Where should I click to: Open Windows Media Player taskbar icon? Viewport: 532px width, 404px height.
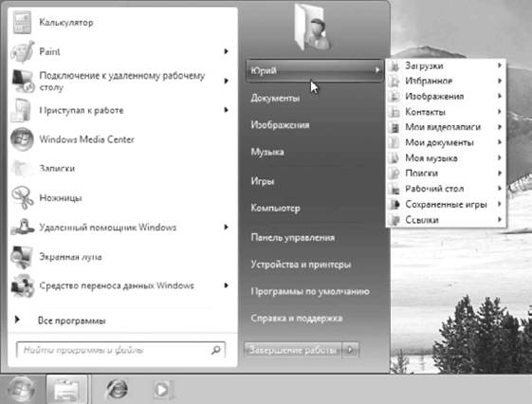click(163, 390)
